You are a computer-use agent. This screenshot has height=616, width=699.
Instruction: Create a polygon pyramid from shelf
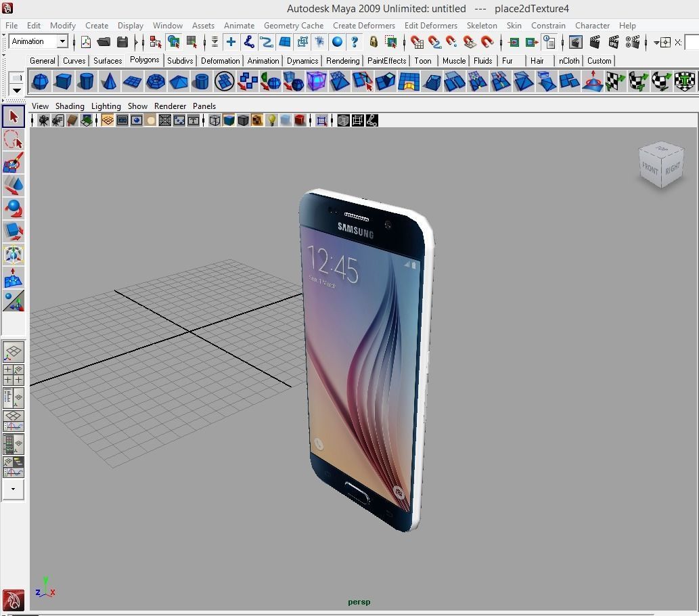click(x=179, y=82)
